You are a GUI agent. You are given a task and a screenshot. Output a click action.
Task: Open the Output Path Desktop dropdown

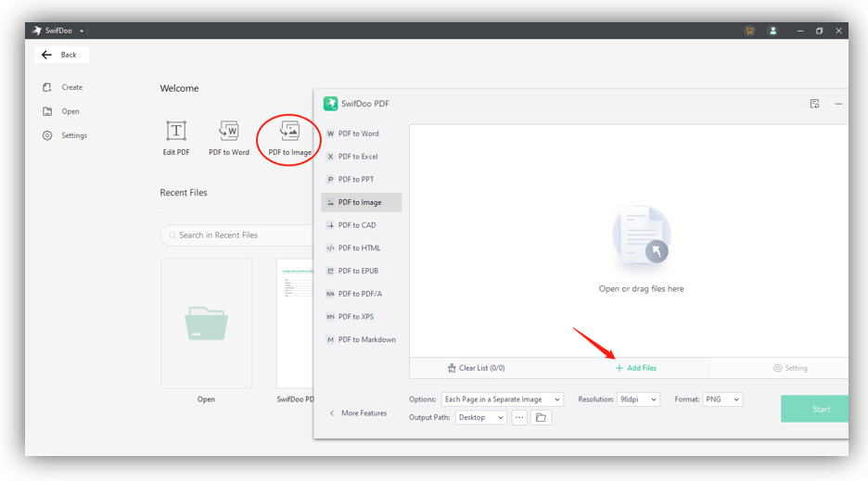[480, 418]
